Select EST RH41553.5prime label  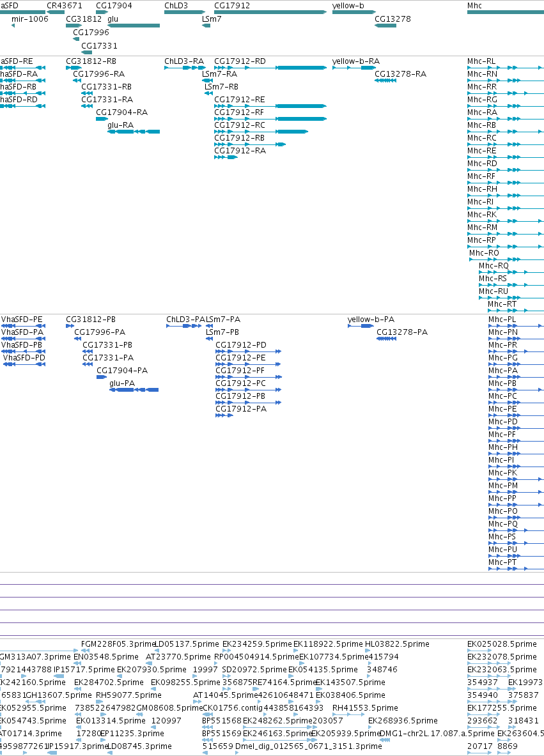365,708
